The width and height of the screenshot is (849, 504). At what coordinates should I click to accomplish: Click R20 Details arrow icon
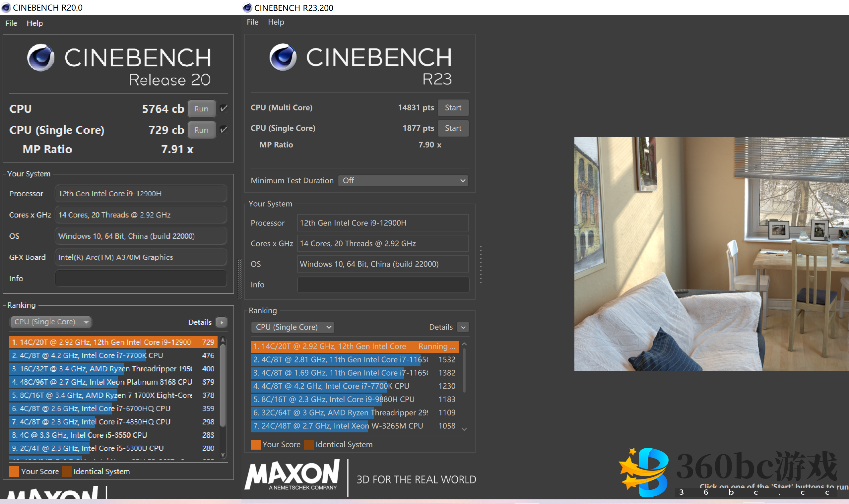(x=222, y=322)
